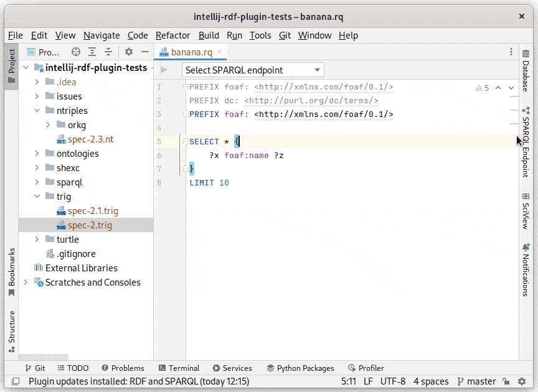The width and height of the screenshot is (538, 392).
Task: Open the Select SPARQL endpoint dropdown
Action: (253, 70)
